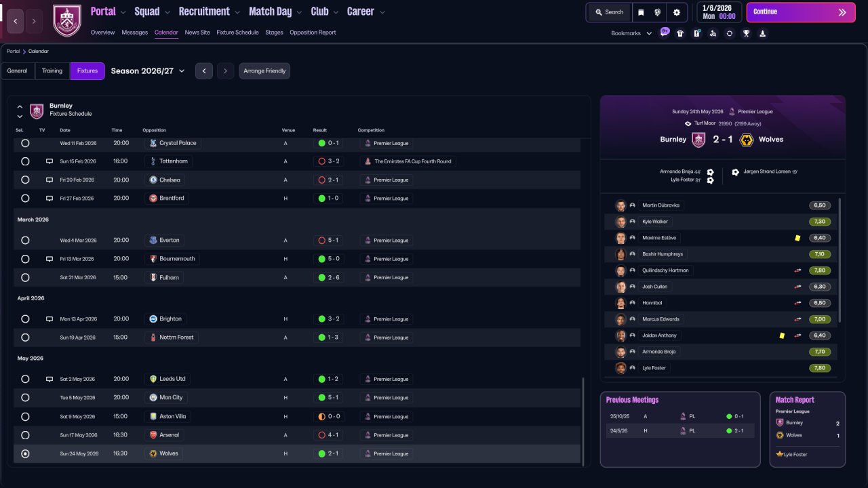Screen dimensions: 868x488
Task: Click the Wolves crest in the match panel
Action: 747,140
